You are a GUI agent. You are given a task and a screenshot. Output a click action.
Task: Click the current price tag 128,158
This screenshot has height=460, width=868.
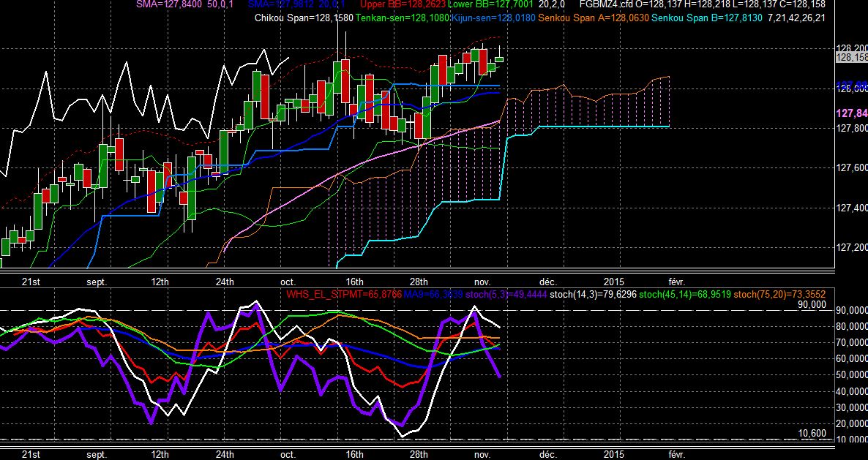click(851, 58)
